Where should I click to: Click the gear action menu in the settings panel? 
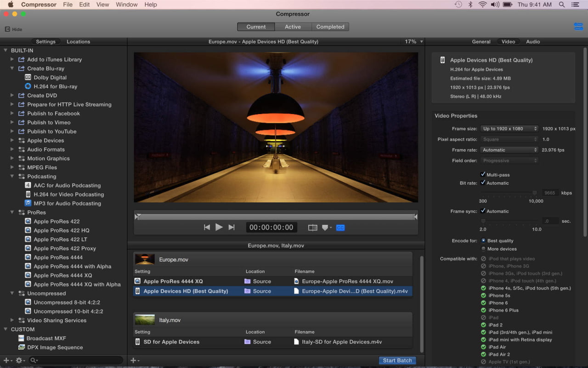pyautogui.click(x=20, y=360)
